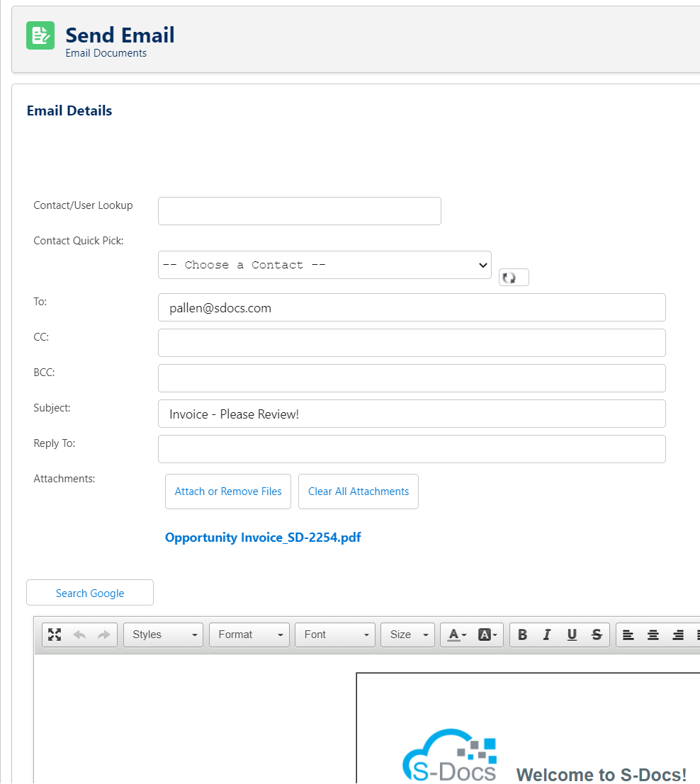The width and height of the screenshot is (700, 784).
Task: Center align the text
Action: pos(653,635)
